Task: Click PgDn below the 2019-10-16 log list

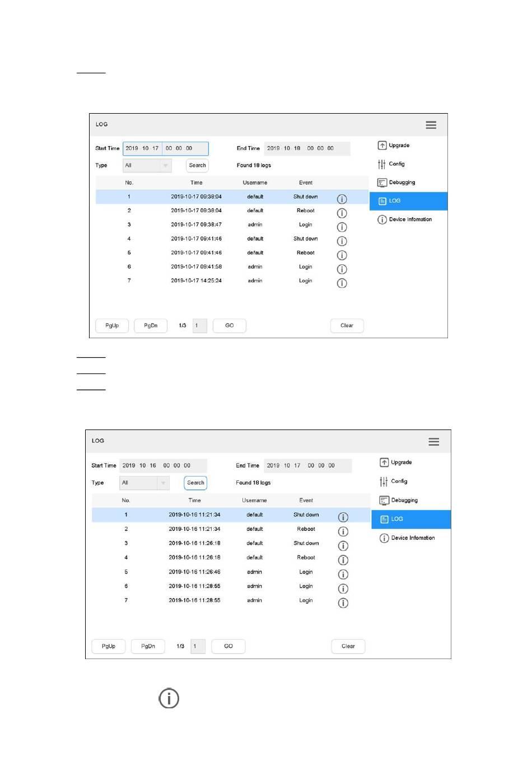Action: pos(148,646)
